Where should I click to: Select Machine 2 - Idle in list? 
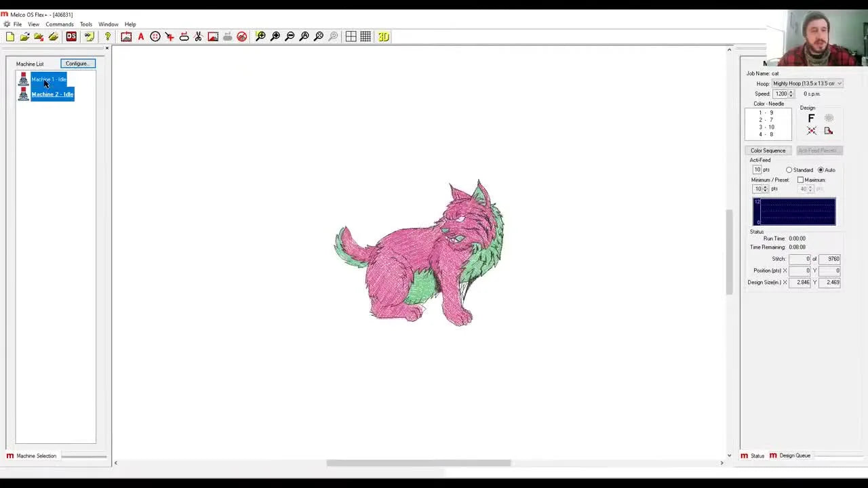tap(52, 94)
